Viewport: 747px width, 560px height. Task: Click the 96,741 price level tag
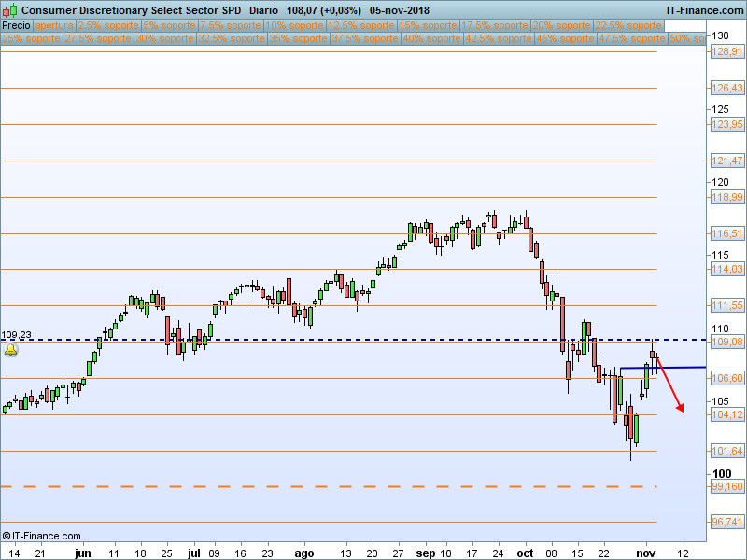727,523
